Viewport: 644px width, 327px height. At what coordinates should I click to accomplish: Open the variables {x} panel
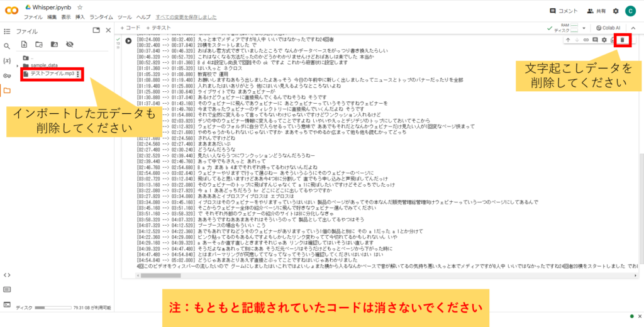pos(7,61)
